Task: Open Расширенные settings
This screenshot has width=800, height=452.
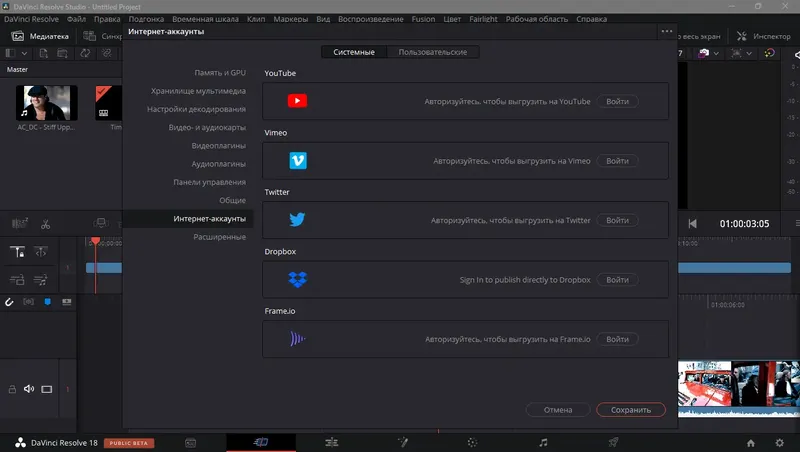Action: point(219,237)
